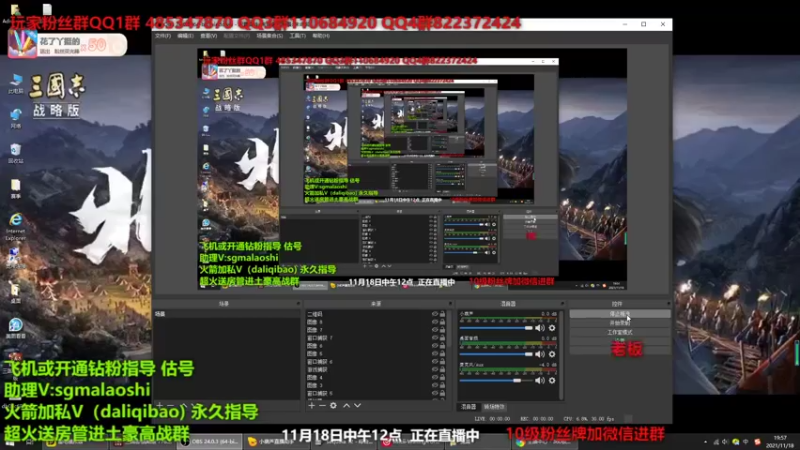Open the 工具(T) menu
800x450 pixels.
[297, 36]
